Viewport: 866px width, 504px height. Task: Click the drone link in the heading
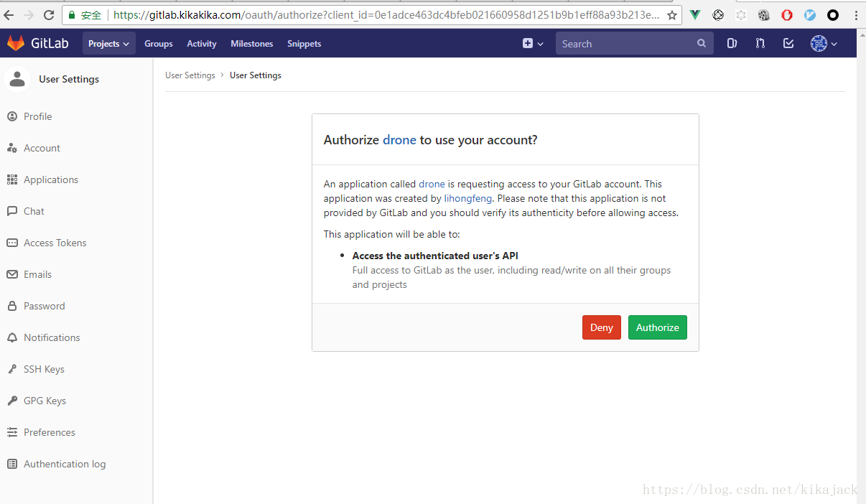click(x=399, y=140)
